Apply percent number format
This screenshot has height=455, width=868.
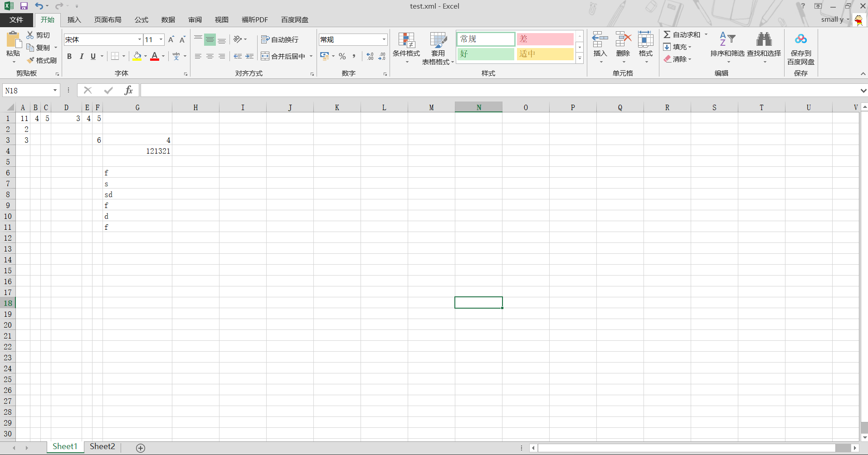pyautogui.click(x=342, y=56)
